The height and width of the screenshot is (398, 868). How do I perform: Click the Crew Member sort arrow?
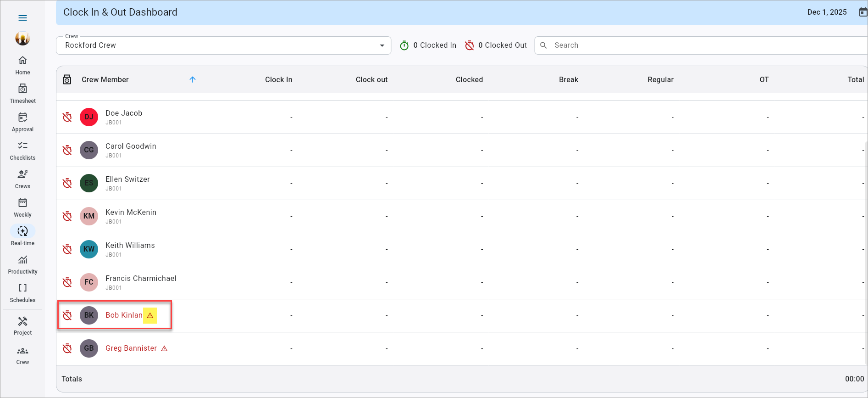193,79
